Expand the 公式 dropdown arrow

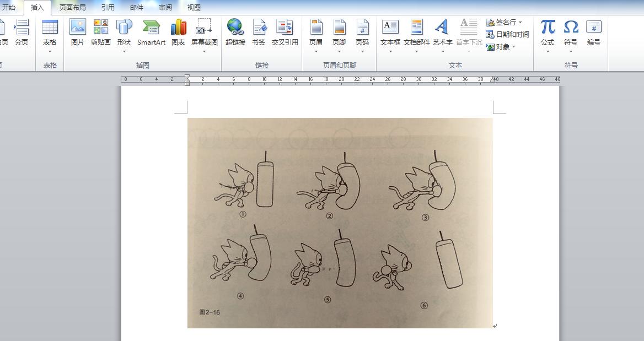pos(548,52)
